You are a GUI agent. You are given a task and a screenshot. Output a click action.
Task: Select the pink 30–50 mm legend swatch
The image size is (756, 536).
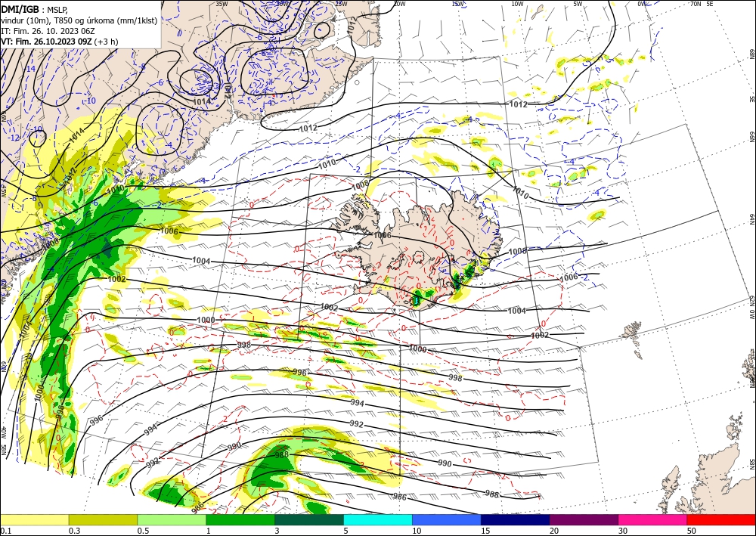pyautogui.click(x=653, y=519)
